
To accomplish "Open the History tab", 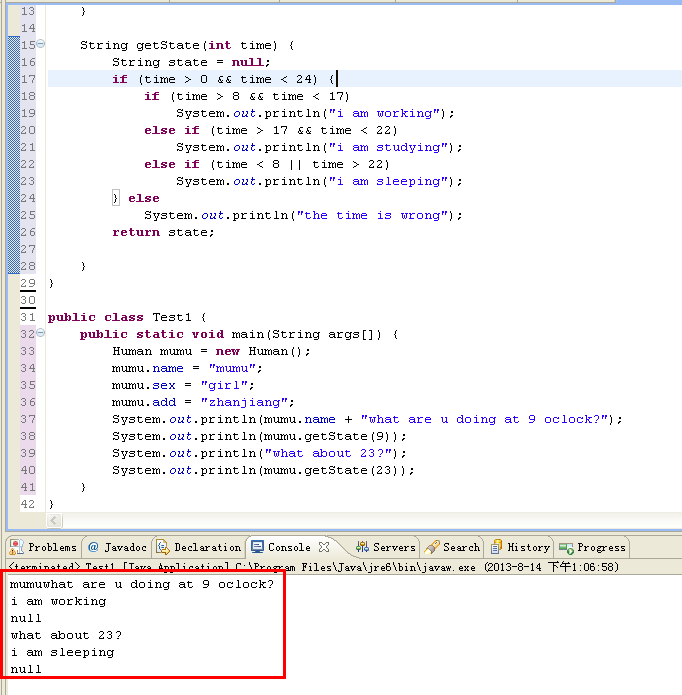I will point(520,547).
